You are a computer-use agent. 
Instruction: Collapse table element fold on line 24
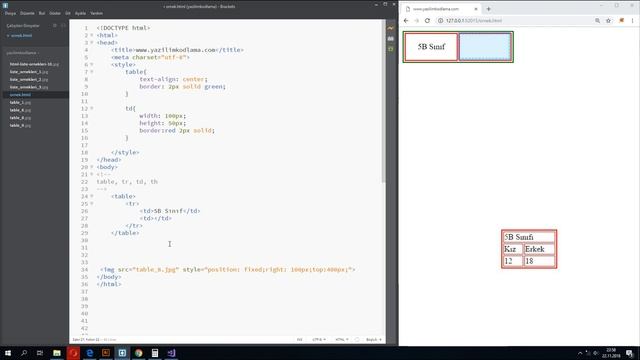[x=92, y=196]
